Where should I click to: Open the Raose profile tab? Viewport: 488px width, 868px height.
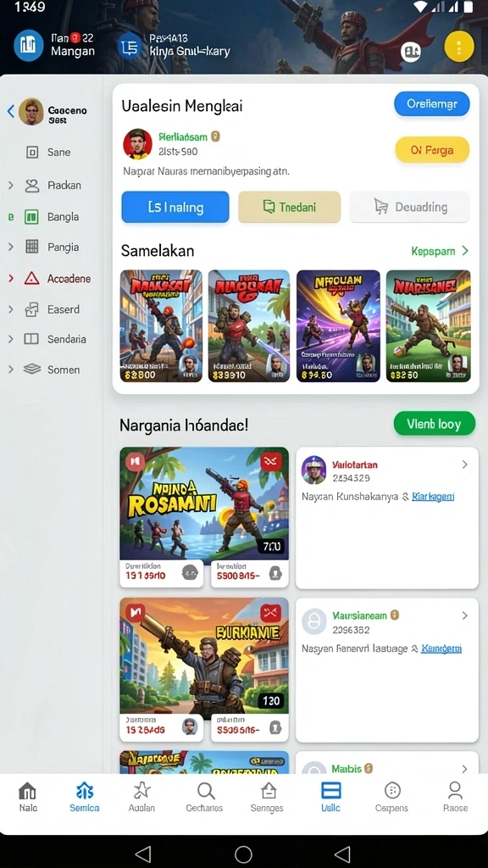coord(455,797)
